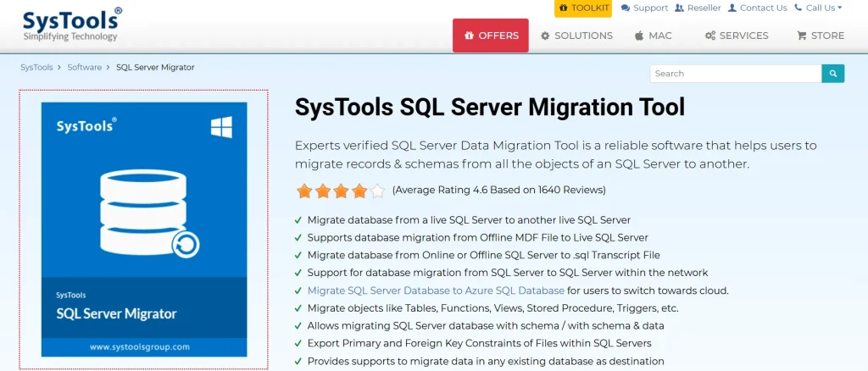Click '.sql Transcript File' feature line
868x371 pixels.
[x=484, y=256]
